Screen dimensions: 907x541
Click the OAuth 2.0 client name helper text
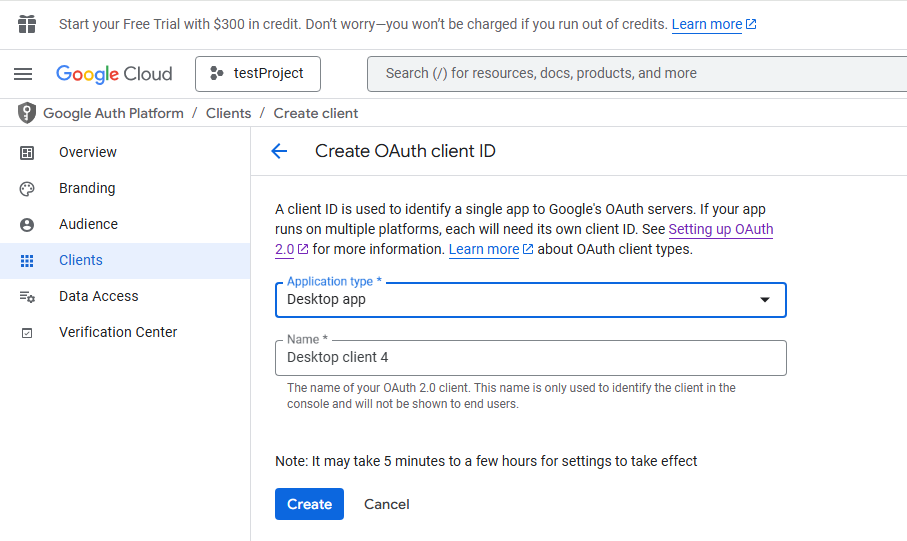tap(511, 396)
